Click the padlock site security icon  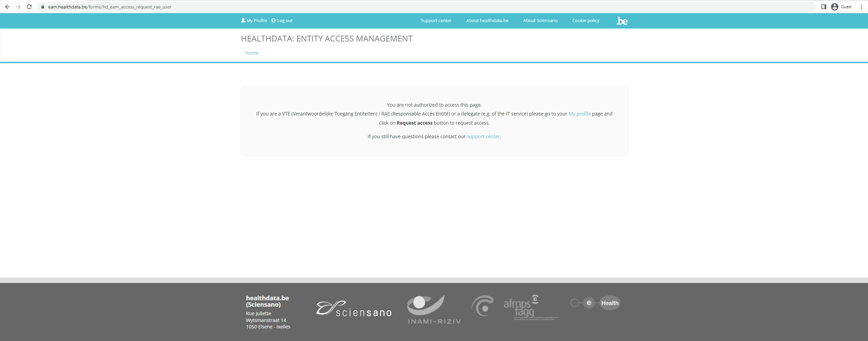coord(43,7)
